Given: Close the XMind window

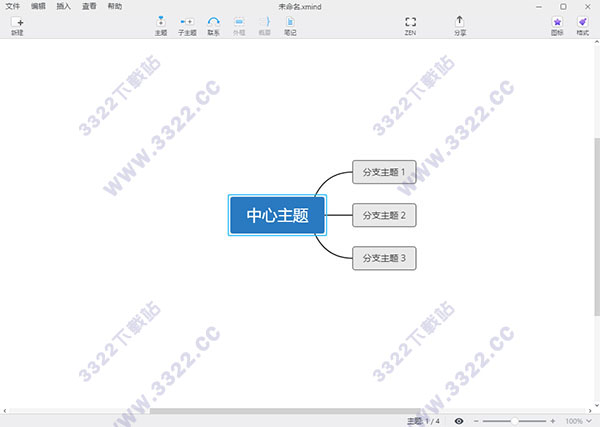Looking at the screenshot, I should 588,7.
